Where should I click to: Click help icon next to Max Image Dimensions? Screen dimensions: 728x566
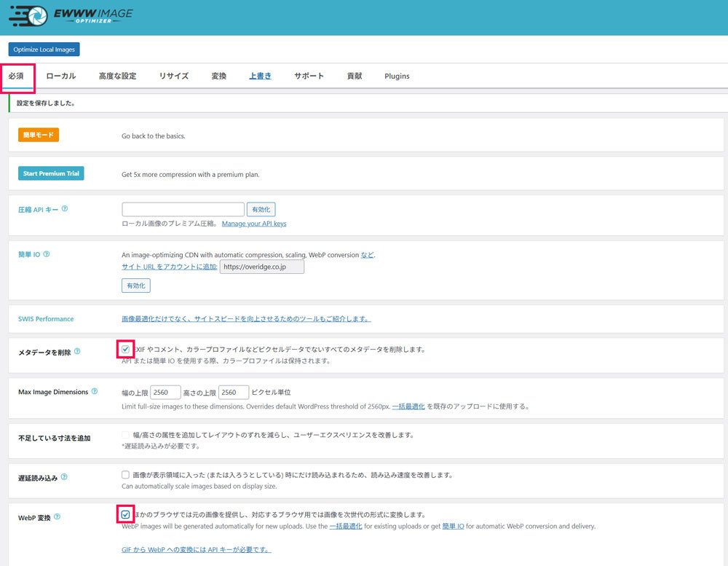pyautogui.click(x=95, y=392)
